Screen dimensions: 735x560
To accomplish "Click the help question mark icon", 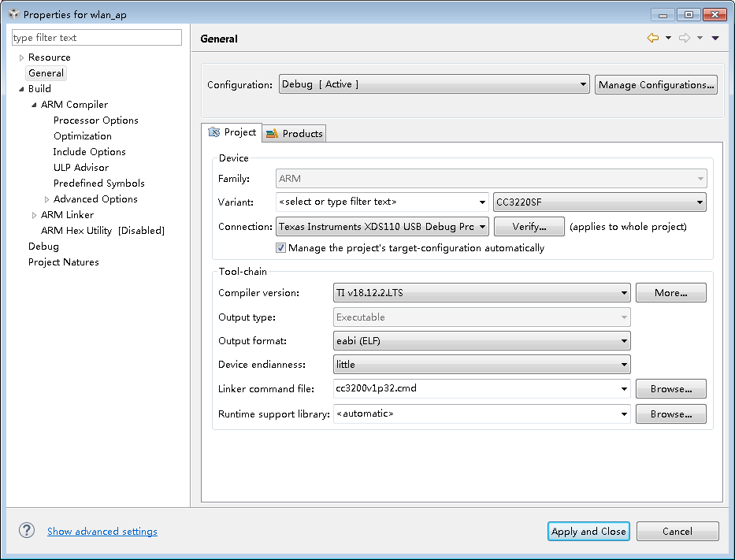I will click(27, 531).
